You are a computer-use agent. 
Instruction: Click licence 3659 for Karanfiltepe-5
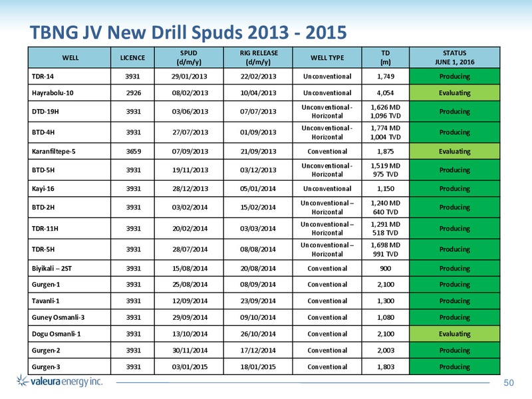134,152
